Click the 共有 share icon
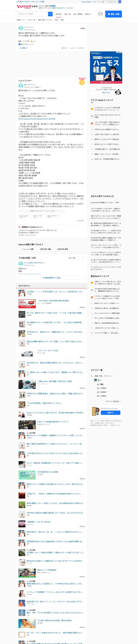 pyautogui.click(x=71, y=48)
